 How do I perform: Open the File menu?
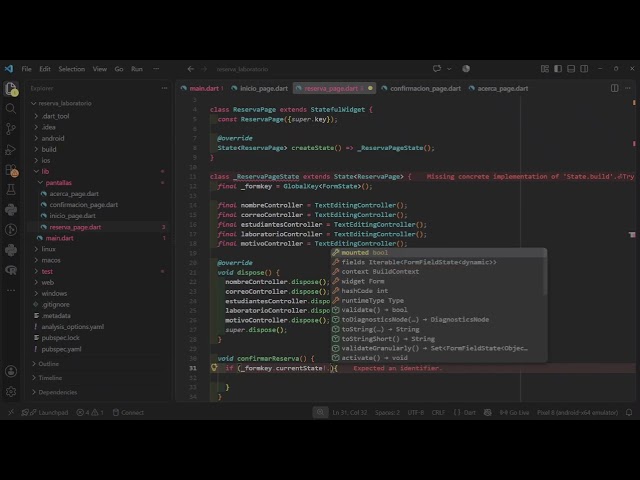pos(27,69)
